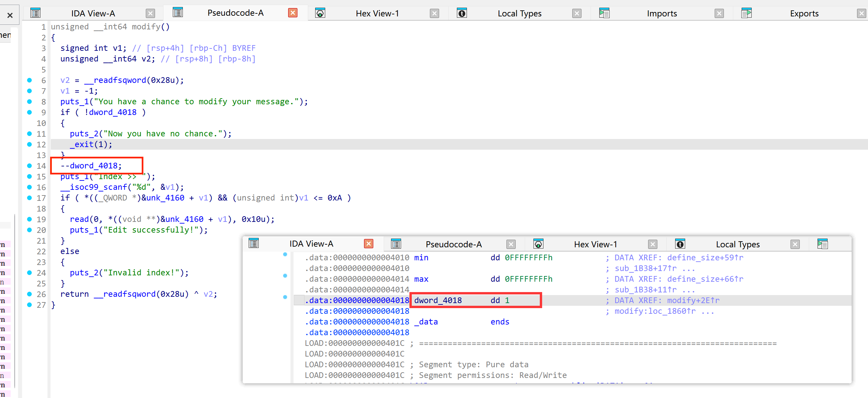Click the Local Types icon in the lower window

click(x=680, y=244)
